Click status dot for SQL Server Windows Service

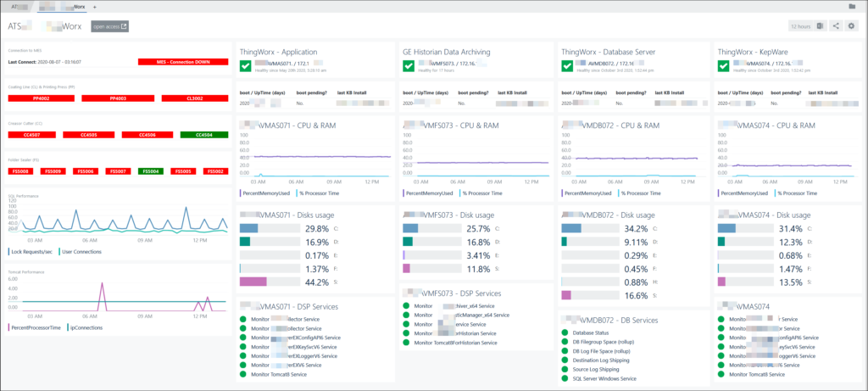(x=565, y=378)
